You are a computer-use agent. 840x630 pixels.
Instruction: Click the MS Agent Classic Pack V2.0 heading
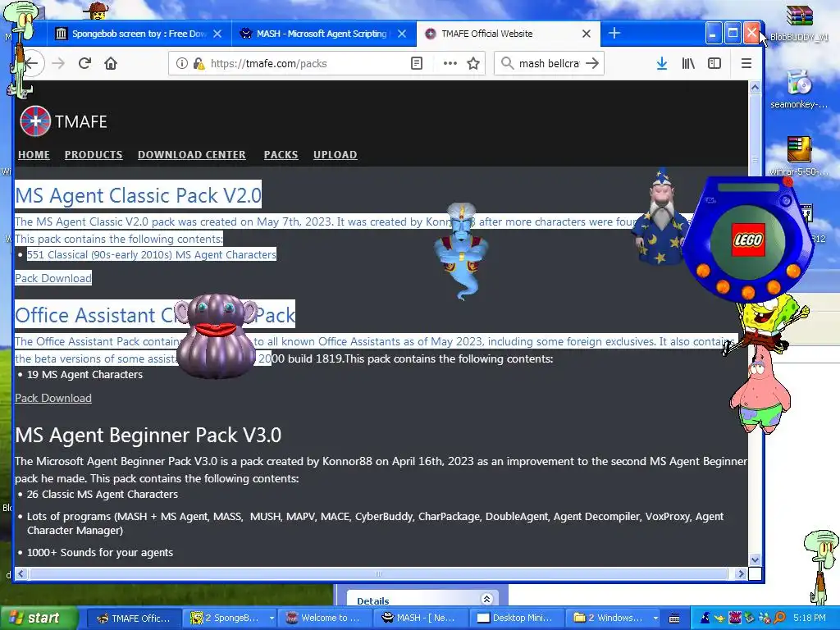[138, 195]
